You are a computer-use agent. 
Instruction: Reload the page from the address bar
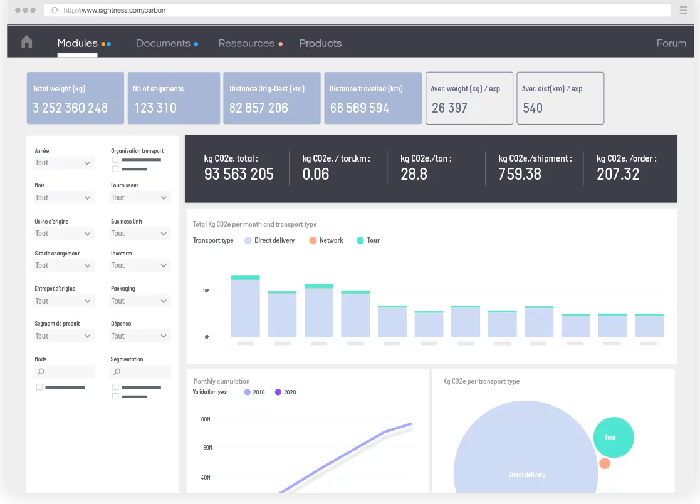(54, 10)
